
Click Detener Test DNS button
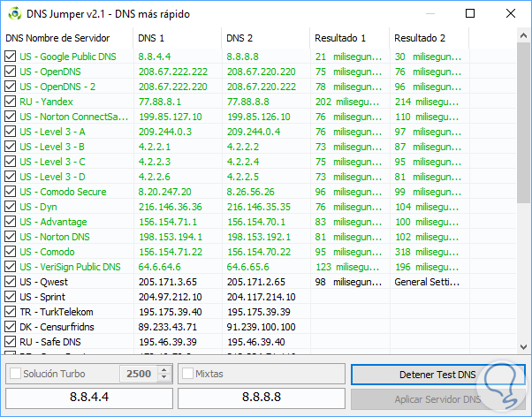point(437,375)
